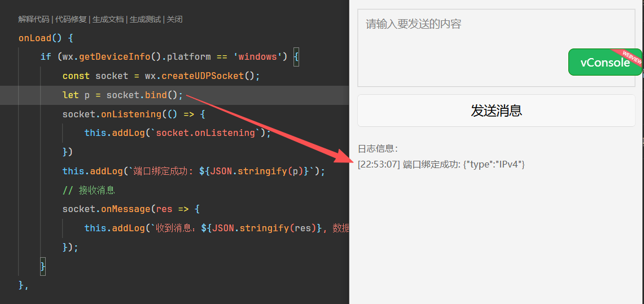Click the red WEBVIEW ribbon badge
Viewport: 644px width, 304px height.
(627, 57)
